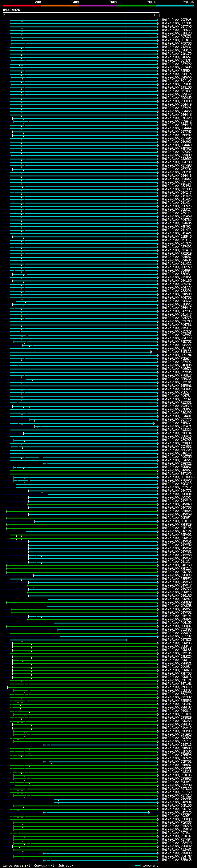Select label UniRef100_Q9LKI0
Viewport: 197px width, 868px height.
tap(177, 50)
